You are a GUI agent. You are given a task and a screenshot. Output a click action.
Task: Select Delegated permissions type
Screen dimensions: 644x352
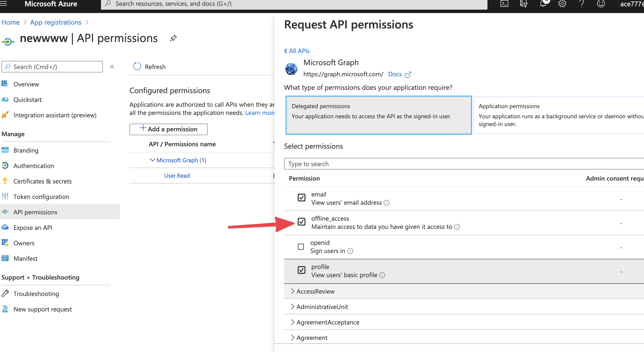point(379,115)
